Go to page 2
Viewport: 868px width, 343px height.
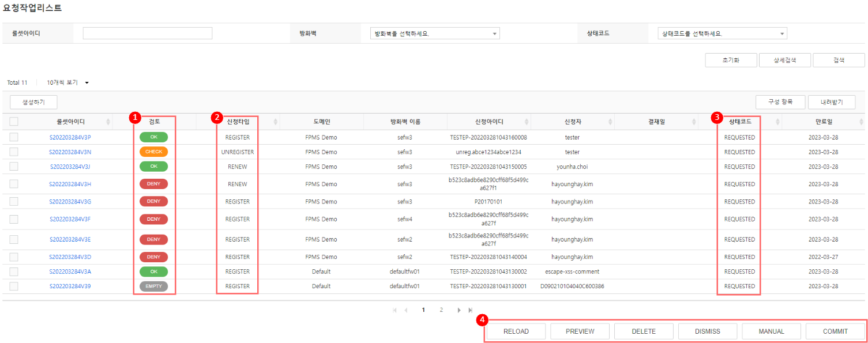point(441,310)
